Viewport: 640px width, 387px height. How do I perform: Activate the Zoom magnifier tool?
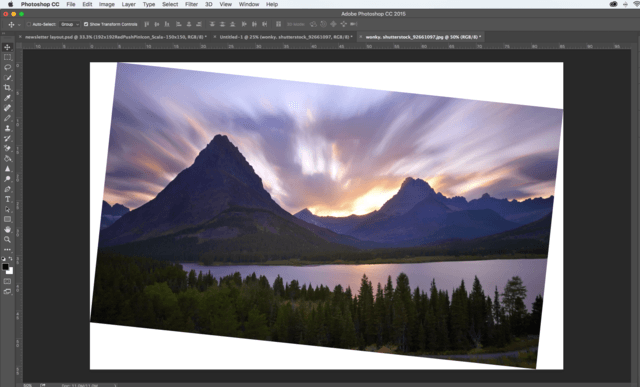point(7,240)
